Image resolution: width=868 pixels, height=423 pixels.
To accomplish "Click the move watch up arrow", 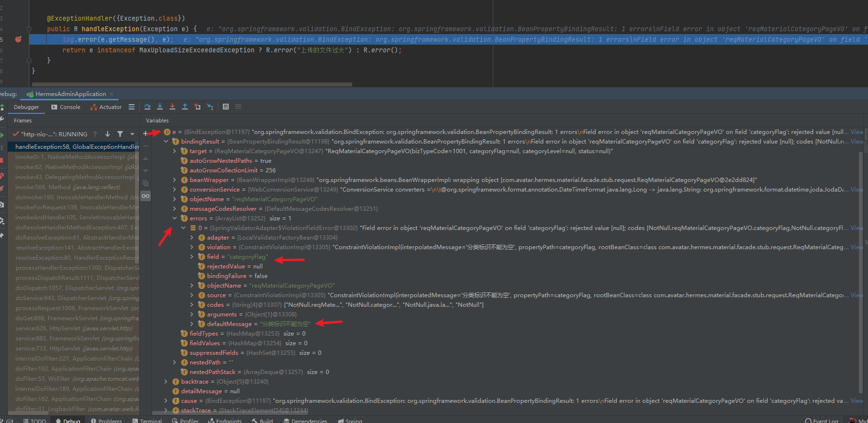I will click(x=146, y=158).
